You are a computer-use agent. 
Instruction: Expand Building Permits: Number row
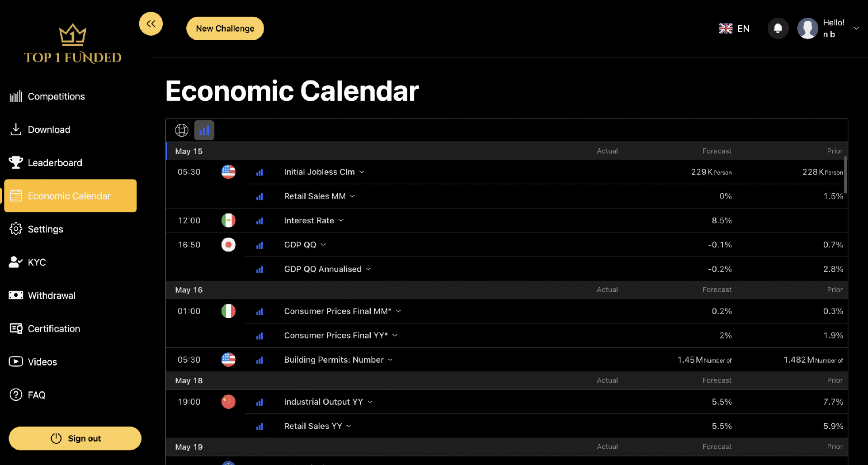coord(390,360)
